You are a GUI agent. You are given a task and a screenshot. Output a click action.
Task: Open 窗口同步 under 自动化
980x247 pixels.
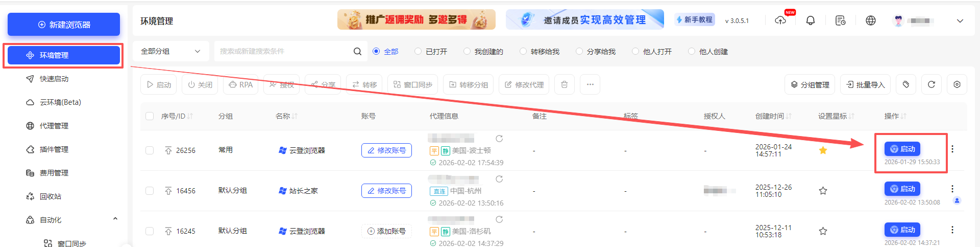[72, 243]
